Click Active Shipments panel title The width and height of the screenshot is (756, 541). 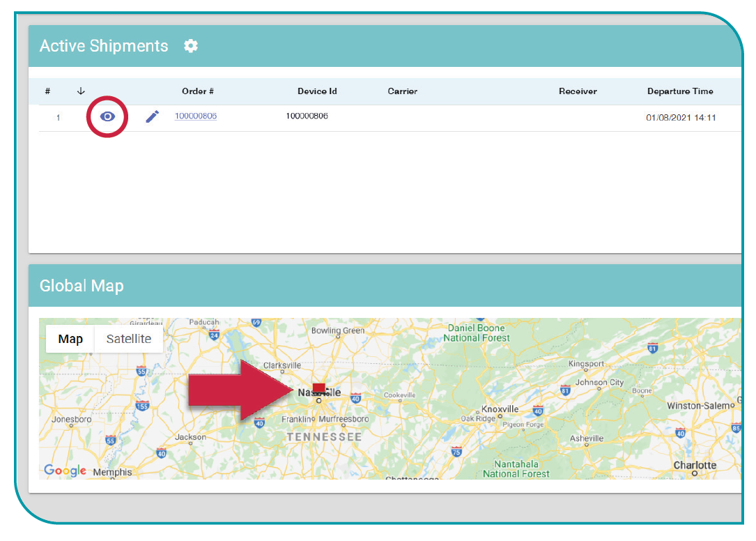(104, 46)
